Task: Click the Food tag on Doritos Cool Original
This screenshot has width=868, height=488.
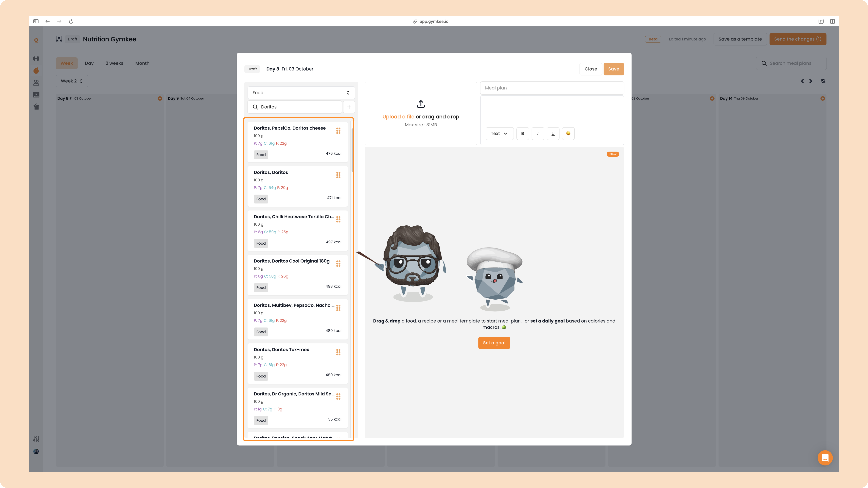Action: click(261, 288)
